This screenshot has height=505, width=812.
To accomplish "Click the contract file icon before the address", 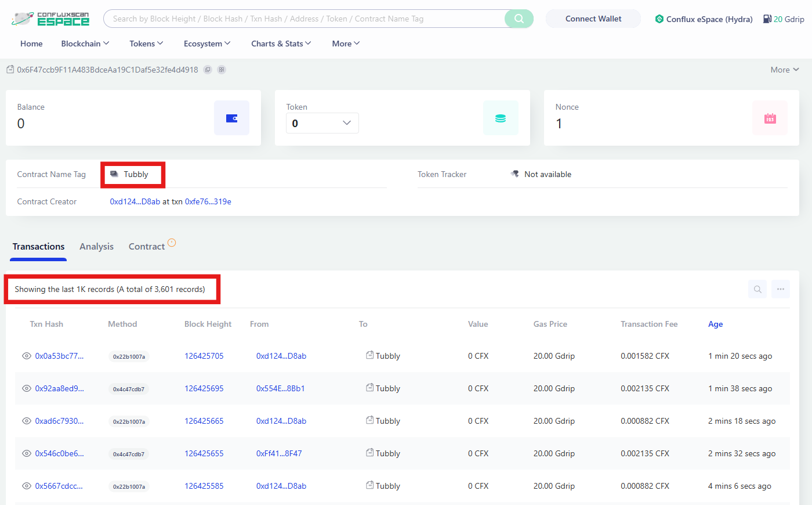I will [10, 70].
